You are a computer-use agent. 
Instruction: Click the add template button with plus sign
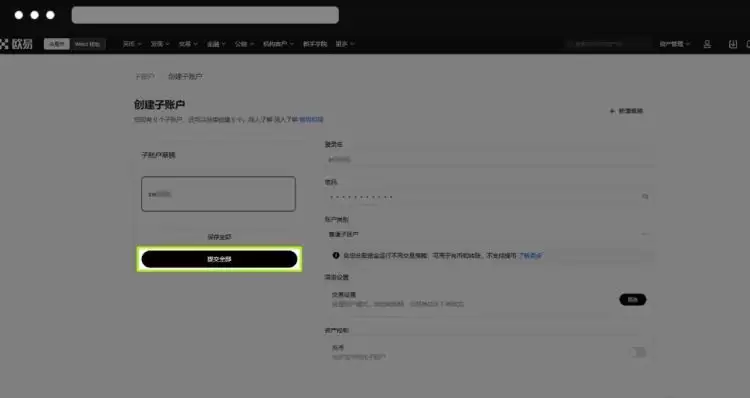pyautogui.click(x=626, y=111)
